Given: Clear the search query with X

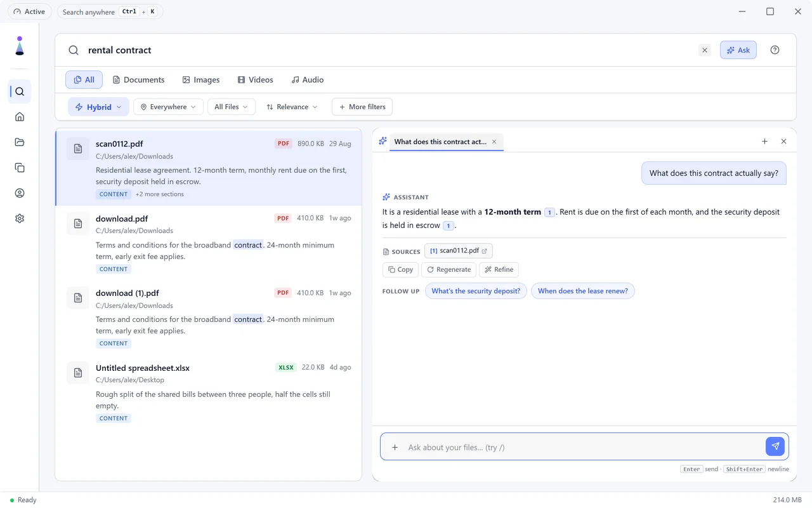Looking at the screenshot, I should (x=704, y=50).
